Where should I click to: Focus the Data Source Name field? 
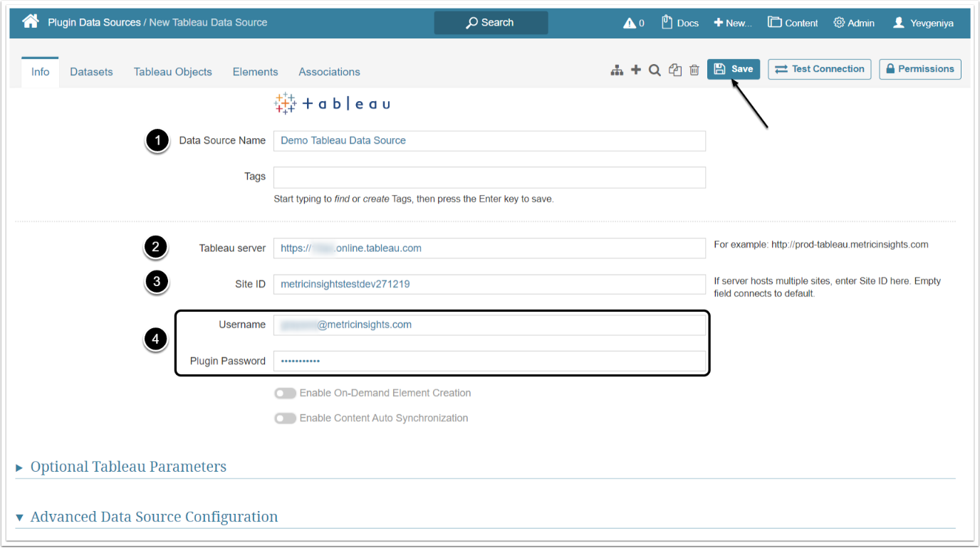click(489, 141)
